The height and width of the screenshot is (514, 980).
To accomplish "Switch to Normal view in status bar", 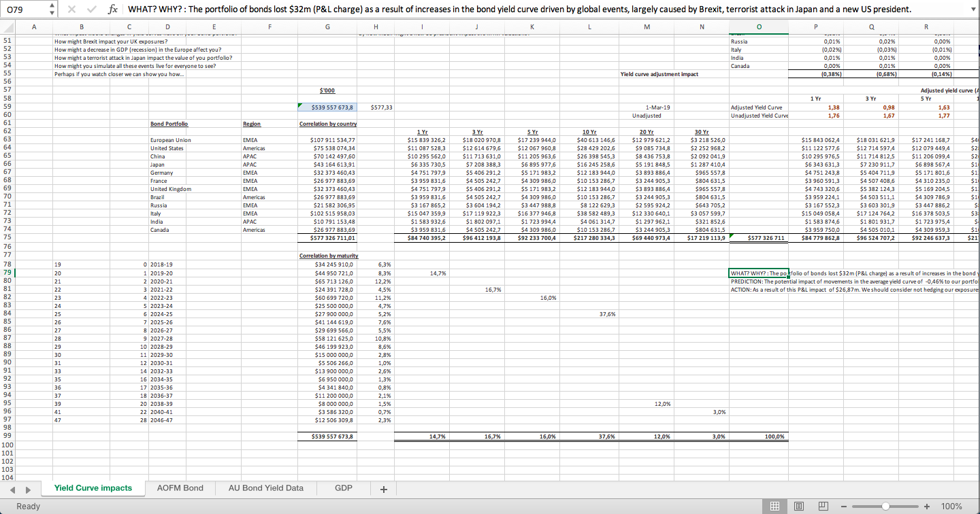I will click(x=774, y=506).
